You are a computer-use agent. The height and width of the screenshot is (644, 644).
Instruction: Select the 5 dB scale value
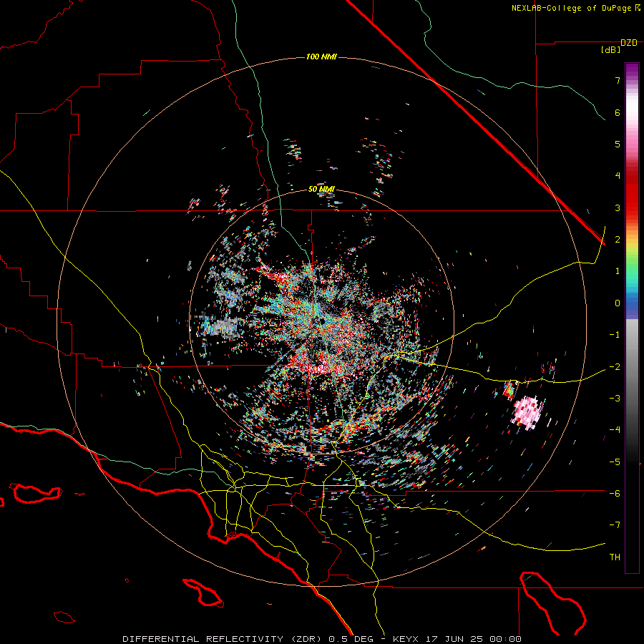tap(618, 144)
